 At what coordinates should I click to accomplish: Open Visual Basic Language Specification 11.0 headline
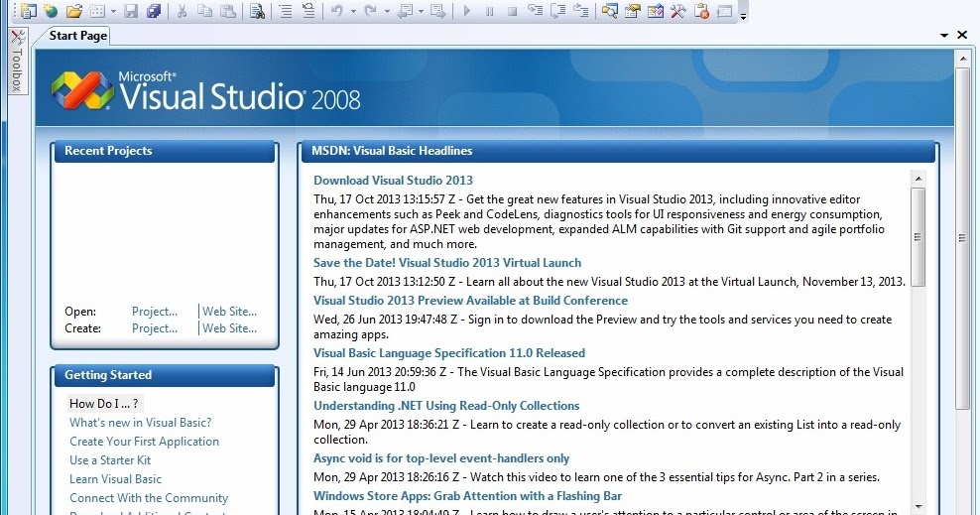(449, 352)
